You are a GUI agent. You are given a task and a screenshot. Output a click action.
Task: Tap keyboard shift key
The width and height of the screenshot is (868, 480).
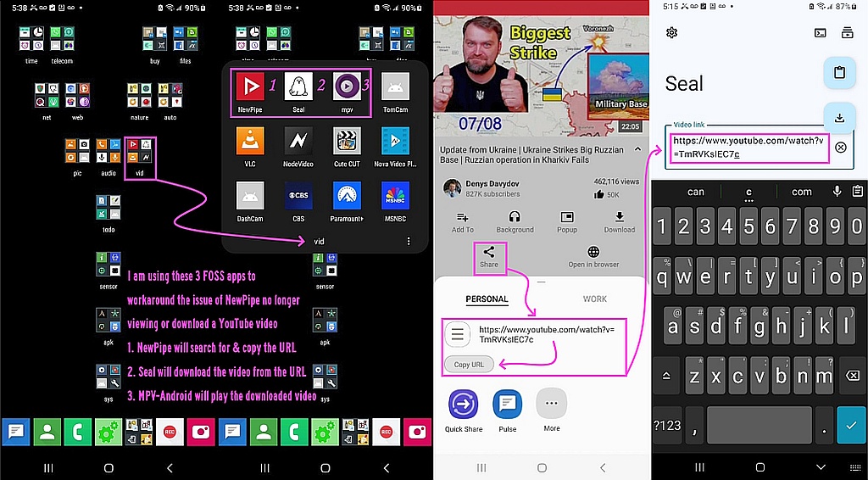pyautogui.click(x=666, y=376)
